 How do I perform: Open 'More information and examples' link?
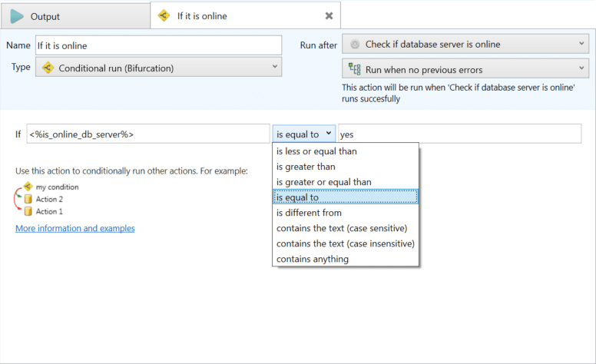[x=74, y=228]
